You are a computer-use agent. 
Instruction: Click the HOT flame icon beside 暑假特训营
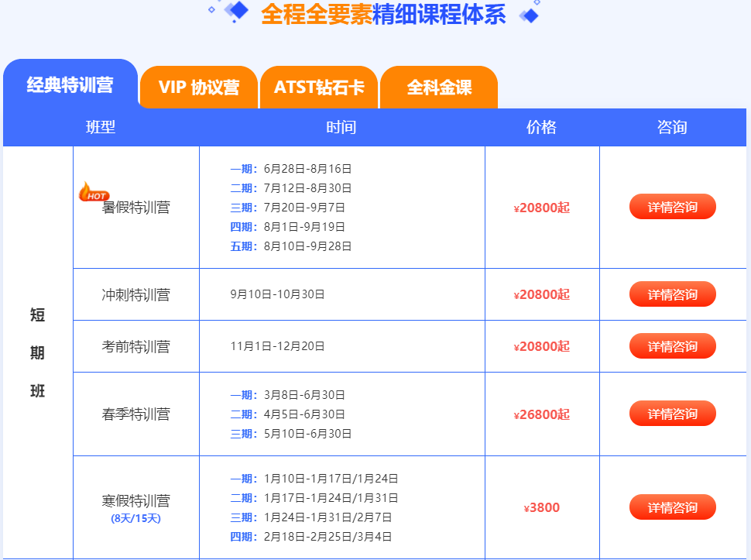94,191
